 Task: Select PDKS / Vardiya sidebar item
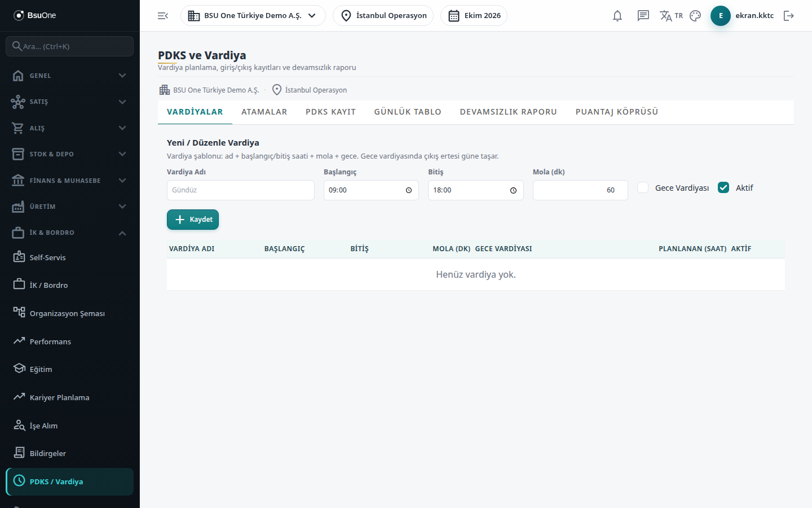[69, 481]
